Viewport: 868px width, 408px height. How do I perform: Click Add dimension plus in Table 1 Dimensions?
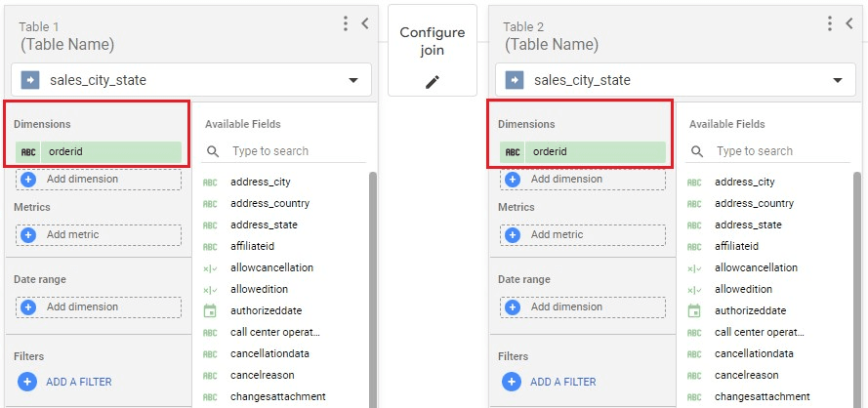28,180
